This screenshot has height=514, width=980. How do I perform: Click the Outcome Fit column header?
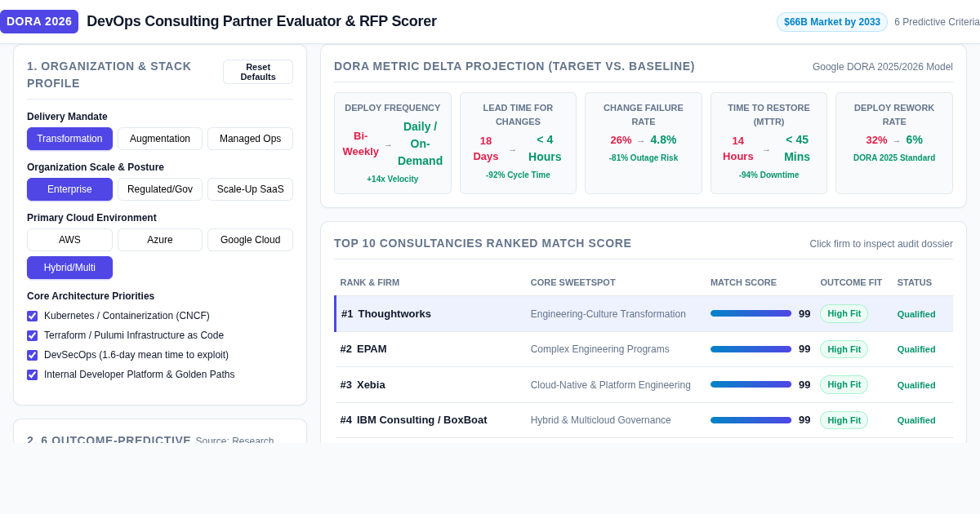tap(851, 282)
